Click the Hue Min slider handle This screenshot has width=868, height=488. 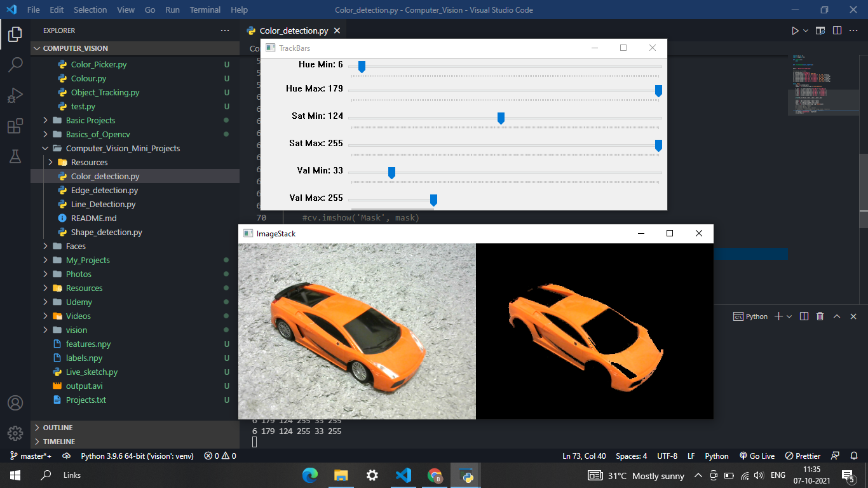pos(361,67)
